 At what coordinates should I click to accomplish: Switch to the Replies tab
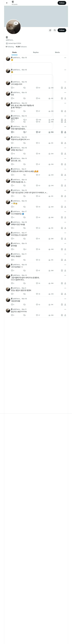click(36, 52)
